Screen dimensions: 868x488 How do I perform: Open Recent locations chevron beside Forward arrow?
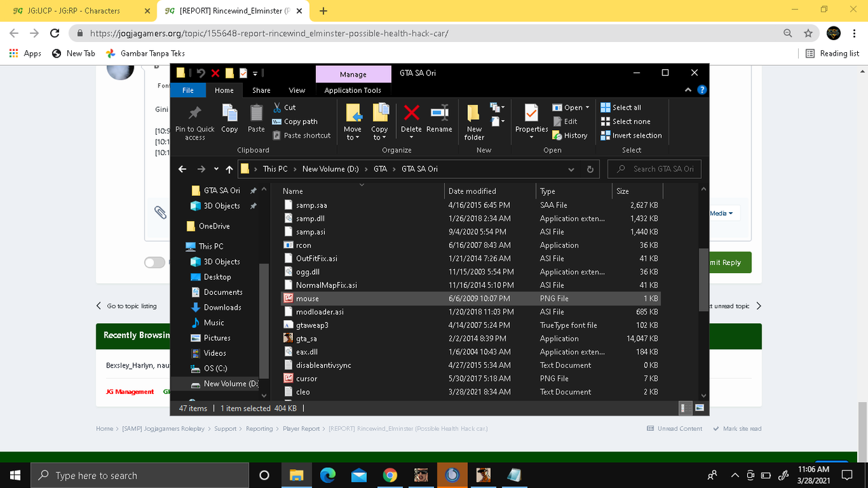tap(216, 169)
